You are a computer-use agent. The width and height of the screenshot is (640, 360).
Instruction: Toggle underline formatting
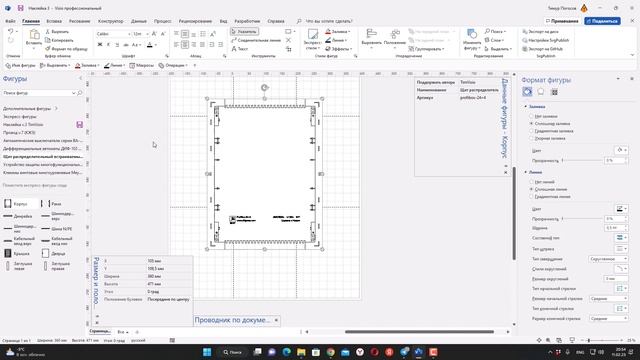point(117,45)
